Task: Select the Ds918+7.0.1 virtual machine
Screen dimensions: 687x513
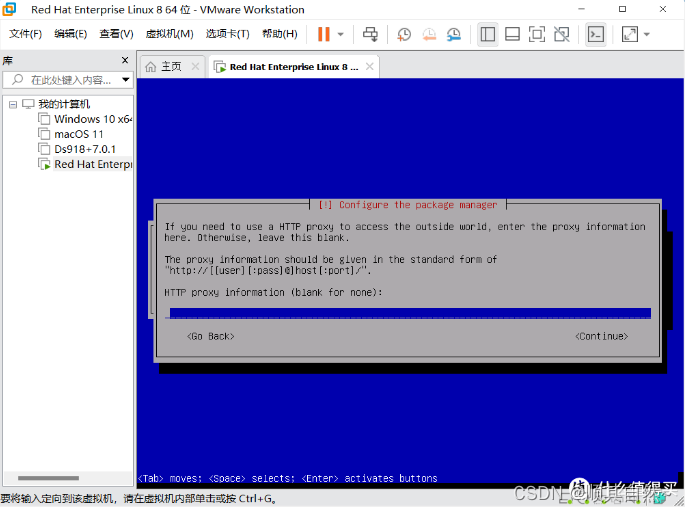Action: pos(85,149)
